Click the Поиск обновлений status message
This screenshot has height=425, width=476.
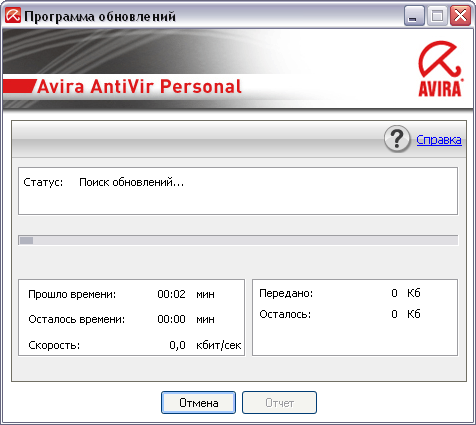(x=131, y=182)
